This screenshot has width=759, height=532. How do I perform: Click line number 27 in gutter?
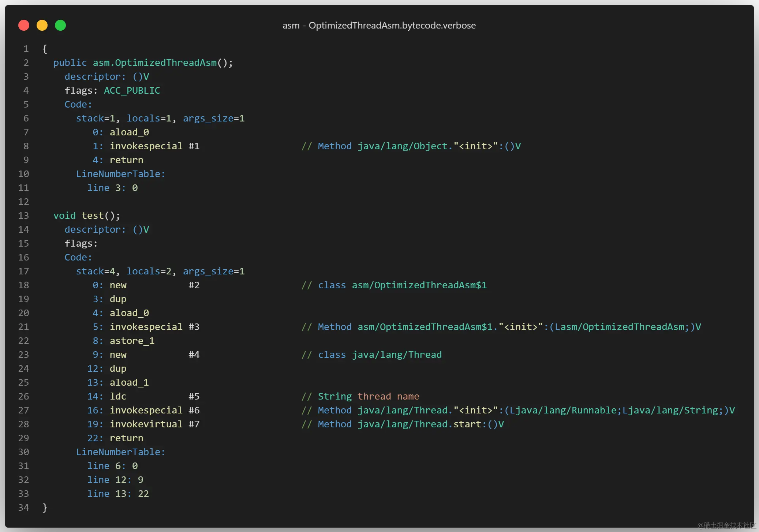point(23,410)
